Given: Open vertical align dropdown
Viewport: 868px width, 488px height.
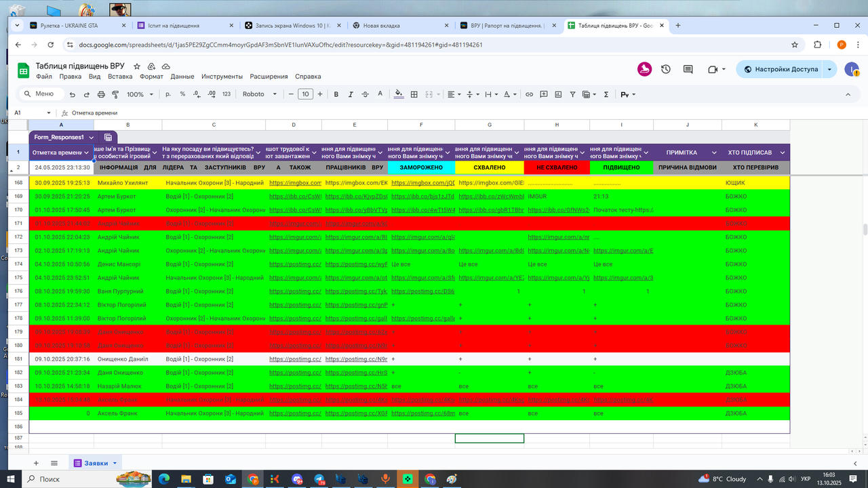Looking at the screenshot, I should coord(473,94).
